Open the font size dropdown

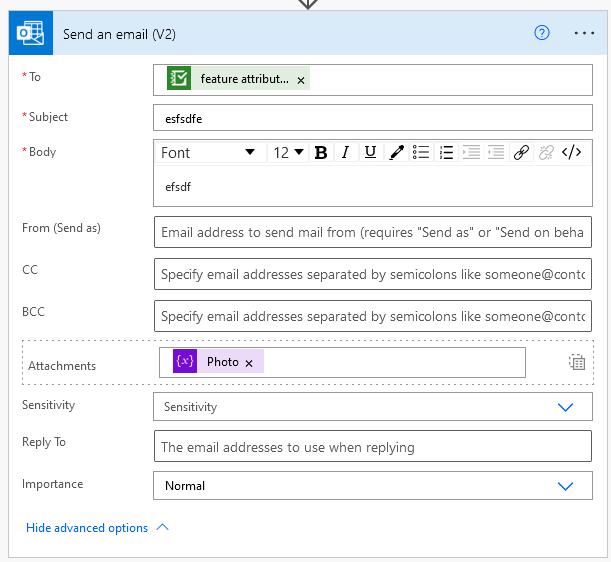[x=288, y=153]
